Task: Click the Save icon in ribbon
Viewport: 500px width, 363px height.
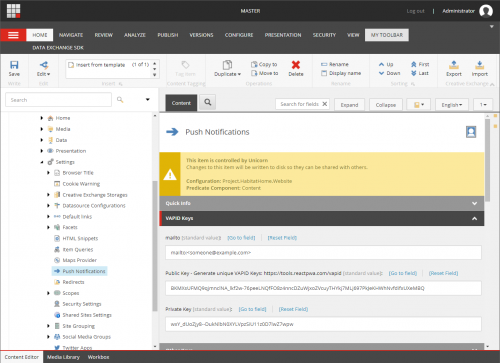Action: click(x=14, y=65)
